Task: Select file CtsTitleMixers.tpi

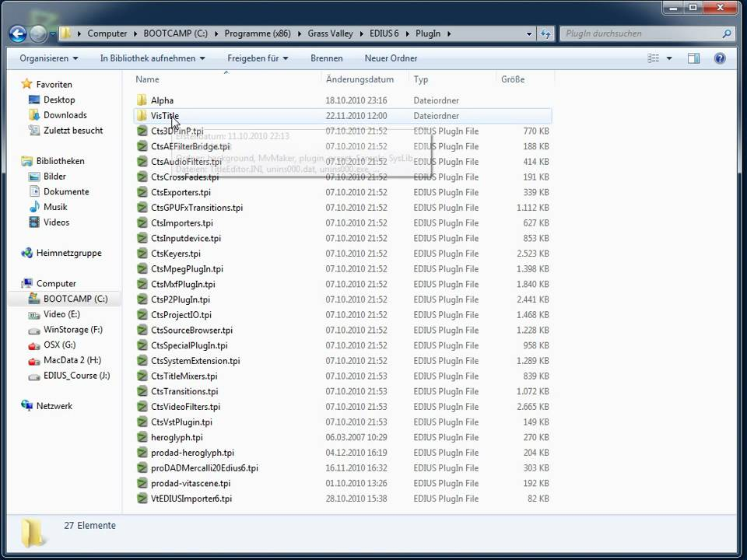Action: (x=184, y=376)
